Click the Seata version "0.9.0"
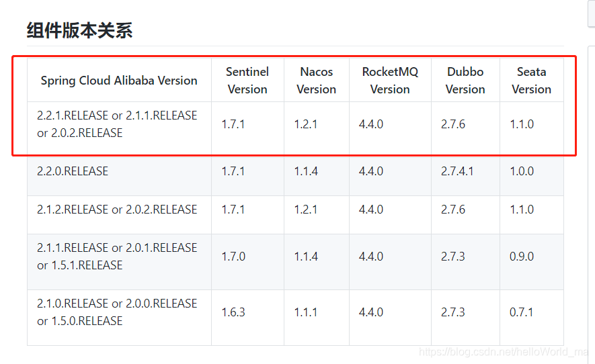595x364 pixels. [522, 257]
